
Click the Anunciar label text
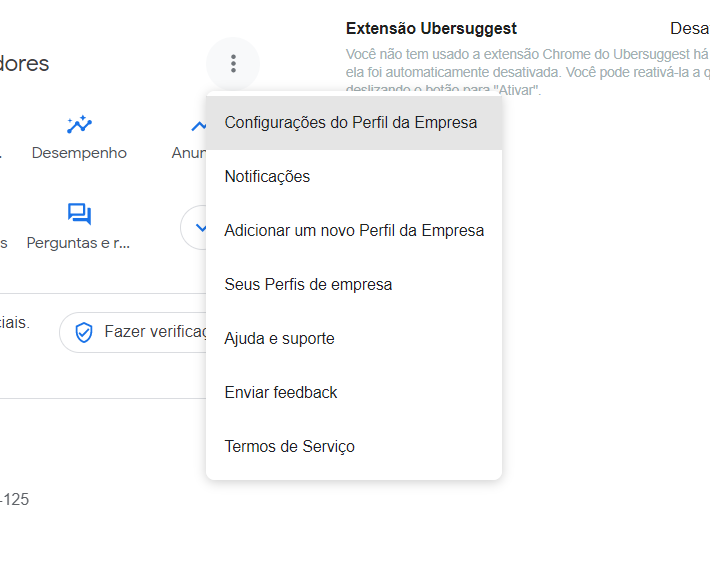189,153
